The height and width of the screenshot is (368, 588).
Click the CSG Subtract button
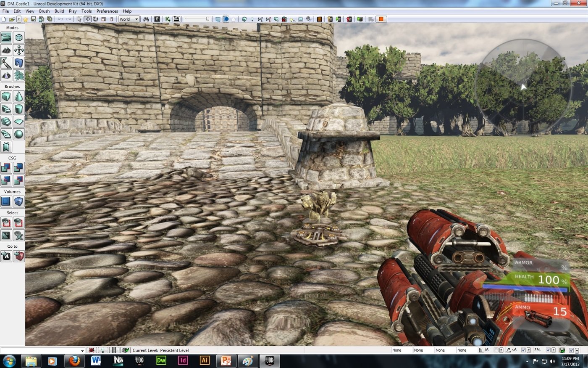tap(19, 168)
